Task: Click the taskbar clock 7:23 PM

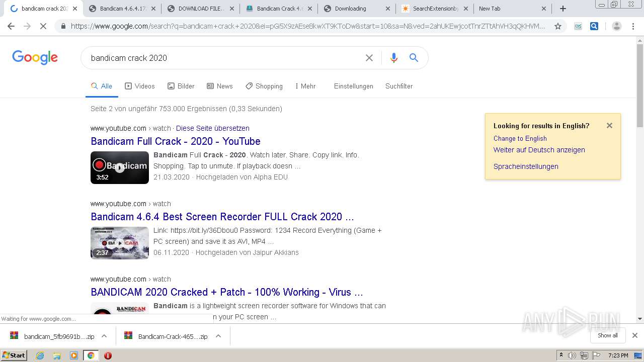Action: (618, 355)
